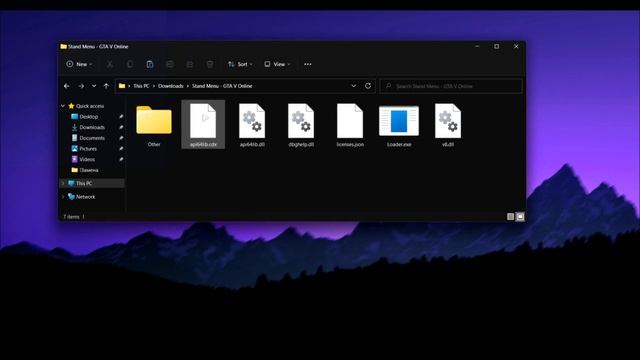640x360 pixels.
Task: Open Documents in the sidebar
Action: coord(92,138)
